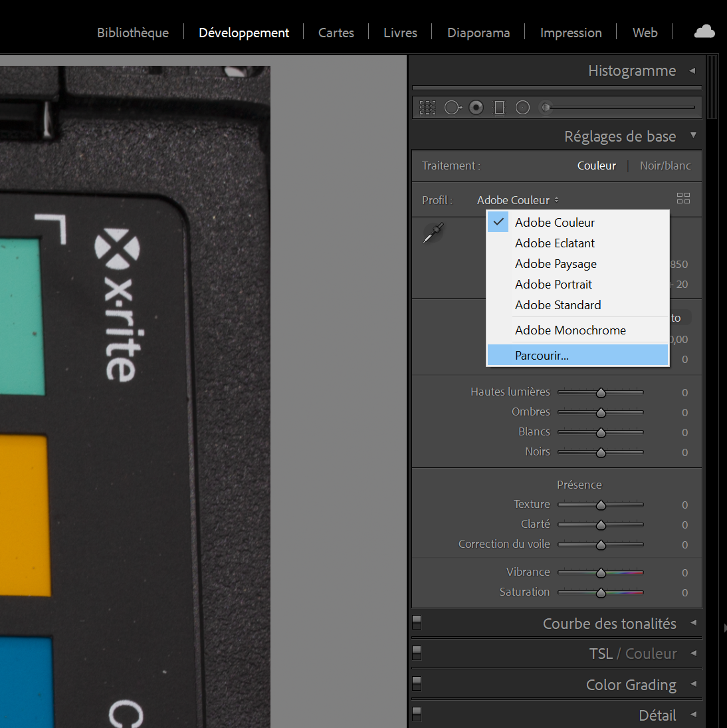Choose Parcourir... in profile menu

[577, 355]
